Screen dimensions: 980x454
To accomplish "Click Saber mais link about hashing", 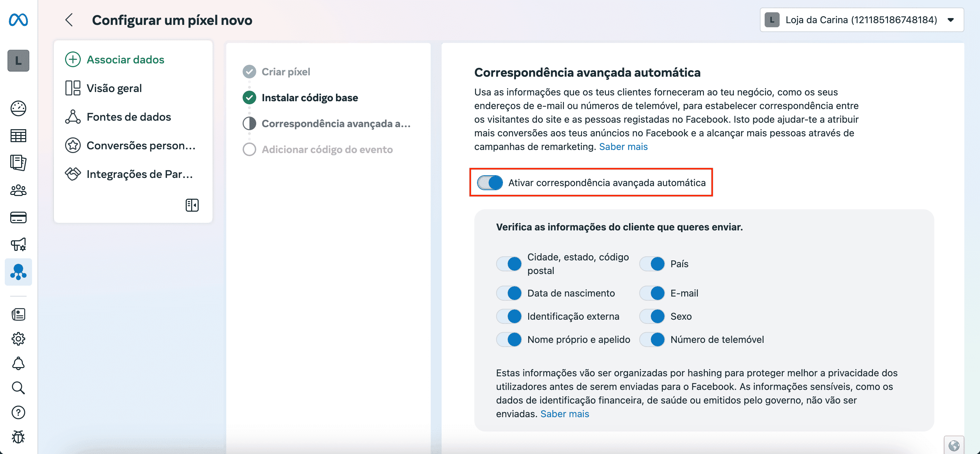I will click(565, 414).
